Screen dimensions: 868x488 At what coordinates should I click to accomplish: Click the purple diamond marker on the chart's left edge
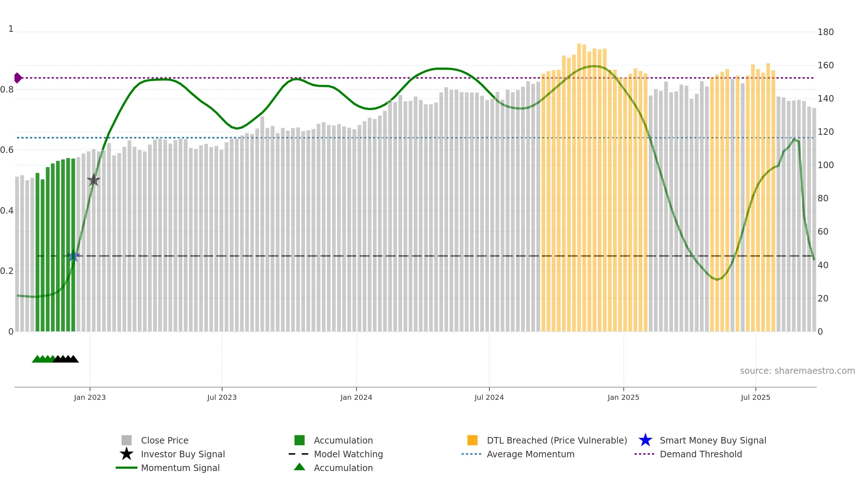pos(18,78)
